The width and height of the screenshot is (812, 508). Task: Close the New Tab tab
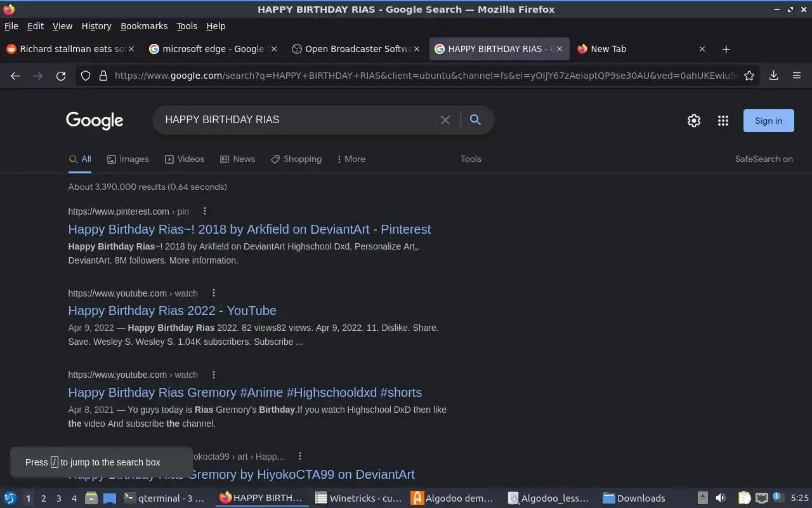pos(702,49)
